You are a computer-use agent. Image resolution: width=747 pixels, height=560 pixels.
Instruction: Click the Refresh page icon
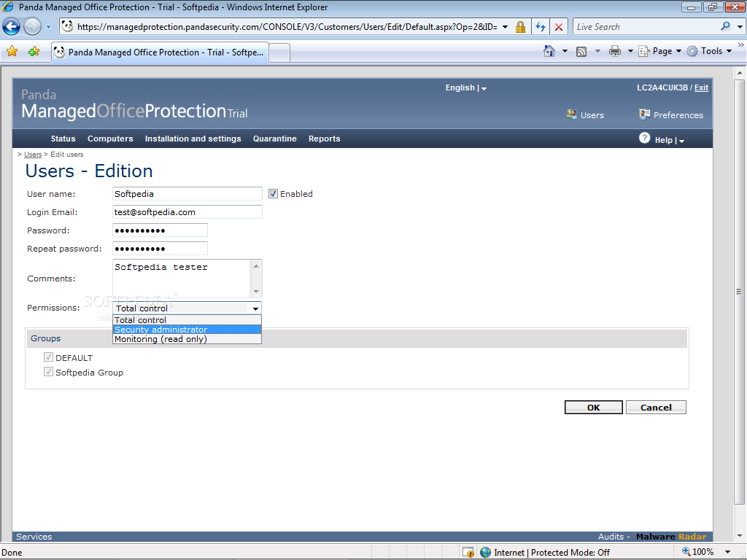[x=541, y=27]
